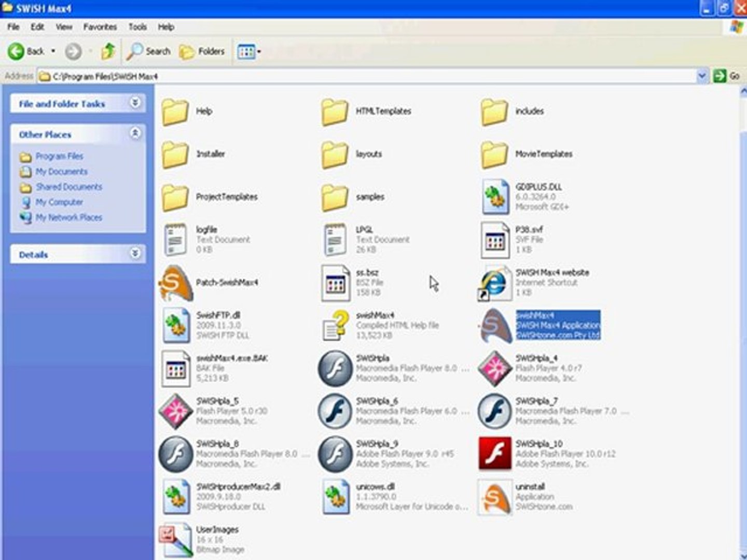The image size is (747, 560).
Task: Select the SWiSHpla_10 red Flash icon
Action: click(495, 454)
